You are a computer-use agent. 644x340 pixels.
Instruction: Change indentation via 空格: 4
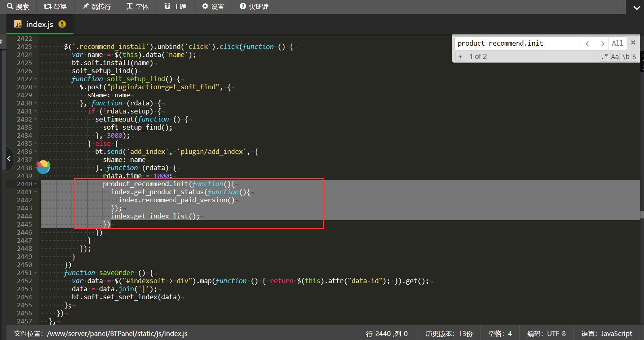(500, 334)
